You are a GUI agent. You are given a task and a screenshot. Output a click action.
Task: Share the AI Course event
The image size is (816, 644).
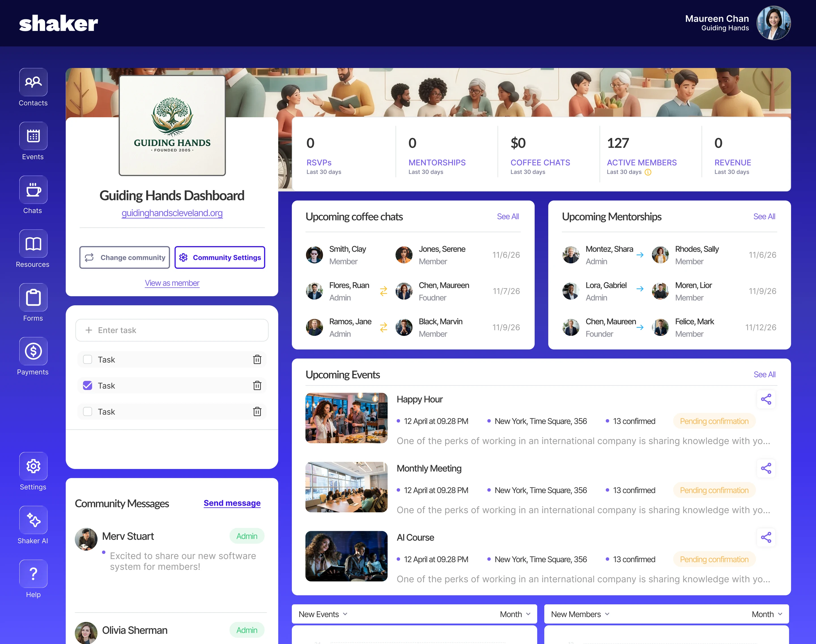766,537
